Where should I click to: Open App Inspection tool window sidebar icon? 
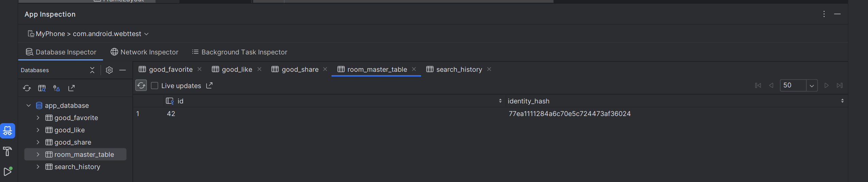[x=7, y=131]
